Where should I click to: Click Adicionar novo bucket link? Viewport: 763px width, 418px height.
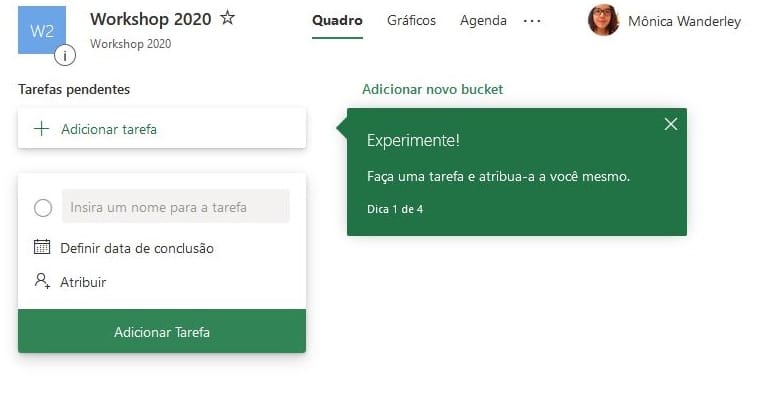point(432,89)
